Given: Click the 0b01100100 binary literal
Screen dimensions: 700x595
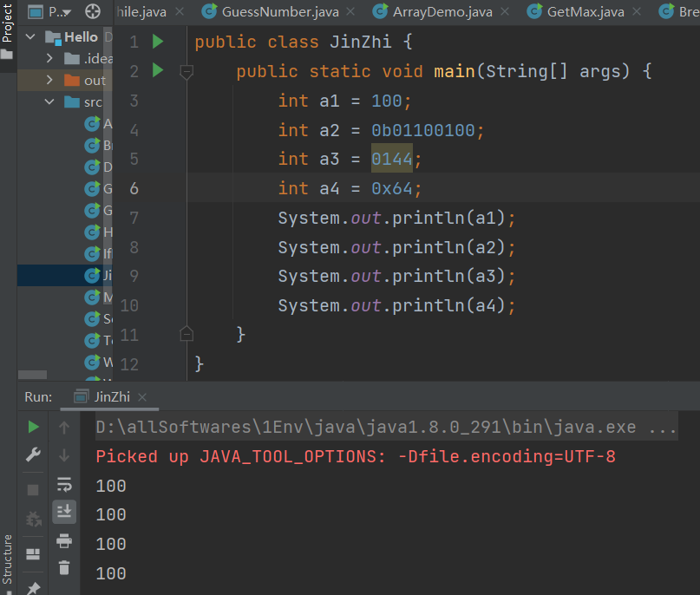Looking at the screenshot, I should tap(422, 130).
